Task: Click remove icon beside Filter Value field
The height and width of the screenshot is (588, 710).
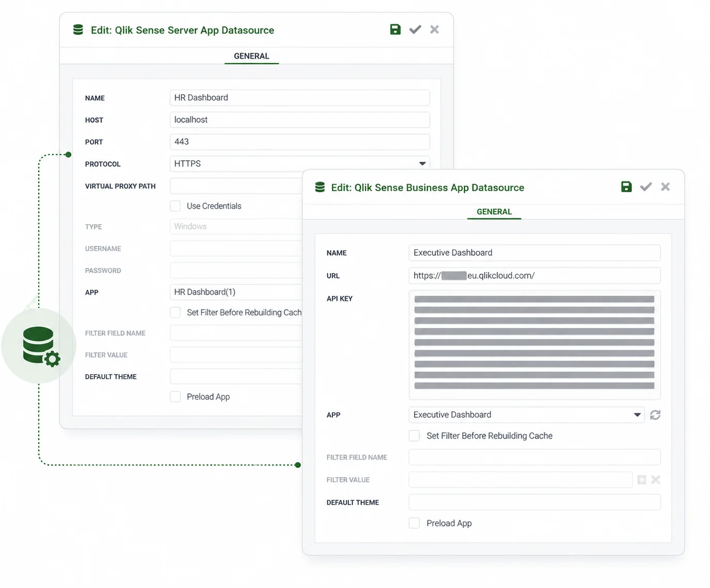Action: click(655, 480)
